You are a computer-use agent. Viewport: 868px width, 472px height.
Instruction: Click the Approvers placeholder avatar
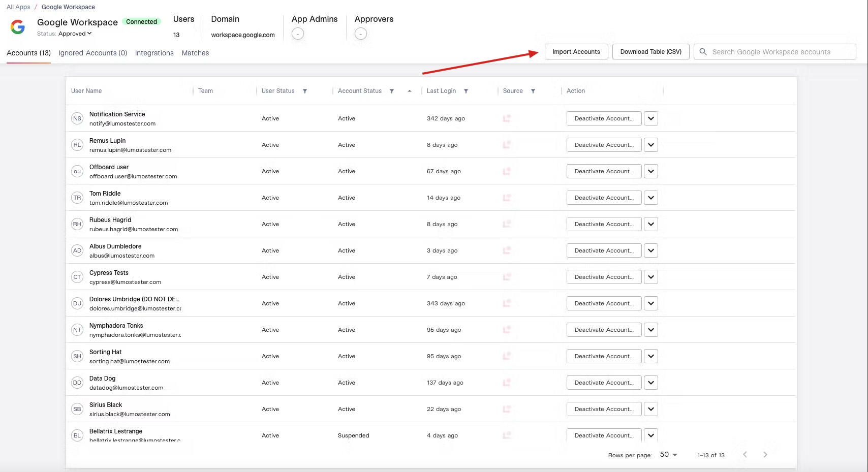[x=361, y=34]
